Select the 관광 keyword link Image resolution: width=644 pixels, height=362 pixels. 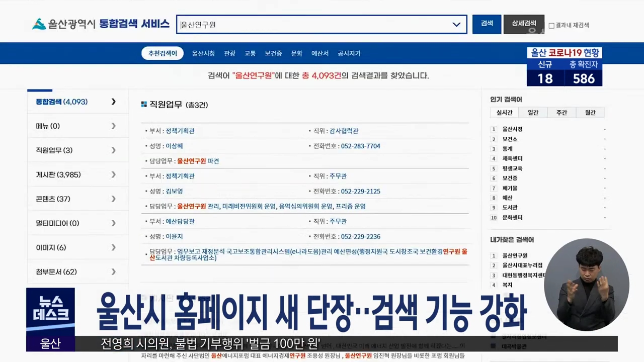[229, 53]
